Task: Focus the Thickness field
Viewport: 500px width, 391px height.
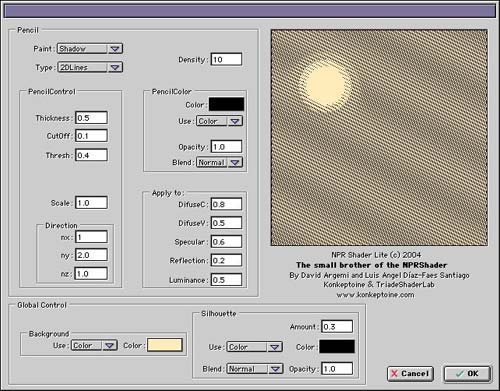Action: coord(91,118)
